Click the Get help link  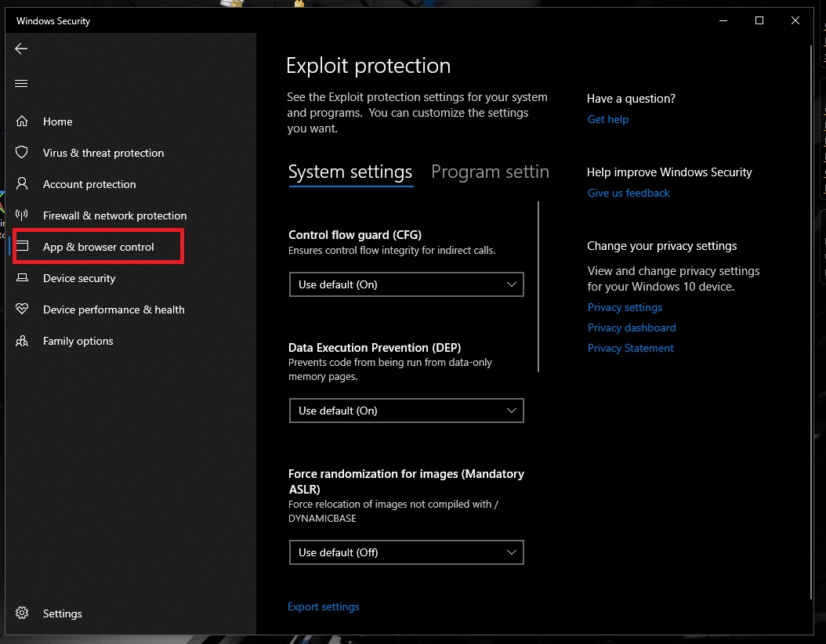click(608, 119)
